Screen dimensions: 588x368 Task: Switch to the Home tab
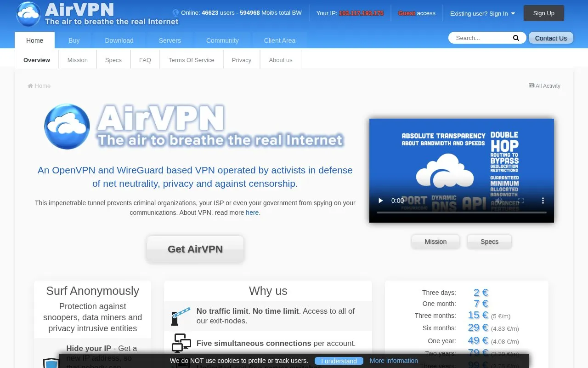34,40
